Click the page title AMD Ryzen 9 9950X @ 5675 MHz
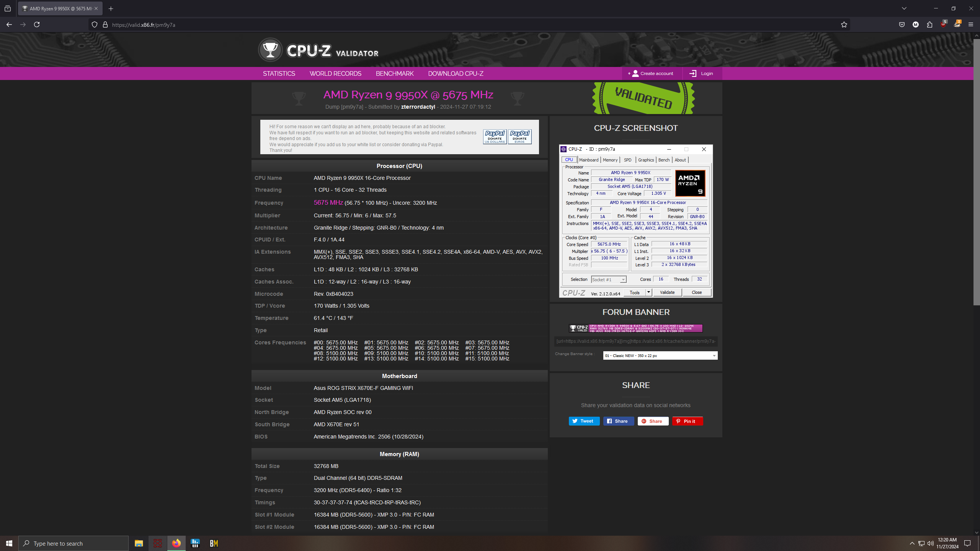 tap(408, 95)
